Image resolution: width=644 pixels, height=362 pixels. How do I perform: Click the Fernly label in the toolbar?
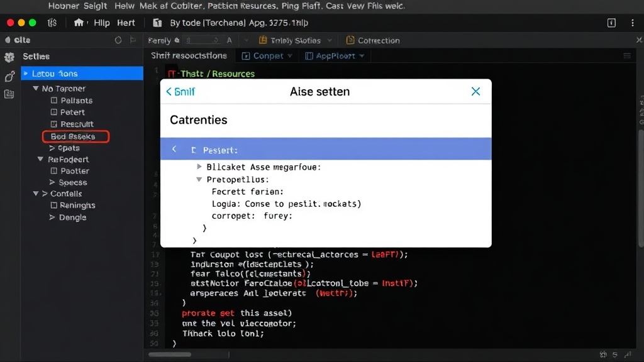159,40
